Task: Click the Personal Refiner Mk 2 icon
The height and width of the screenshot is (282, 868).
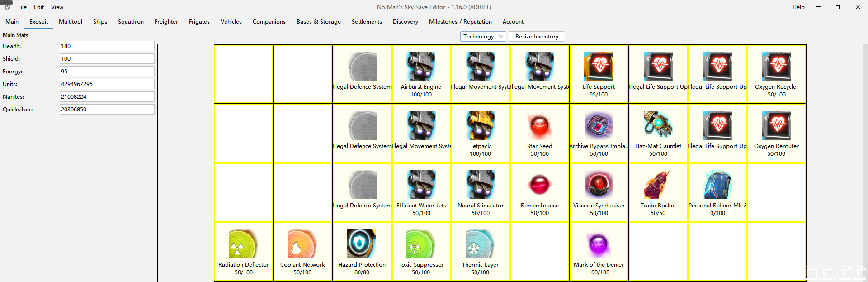Action: 717,185
